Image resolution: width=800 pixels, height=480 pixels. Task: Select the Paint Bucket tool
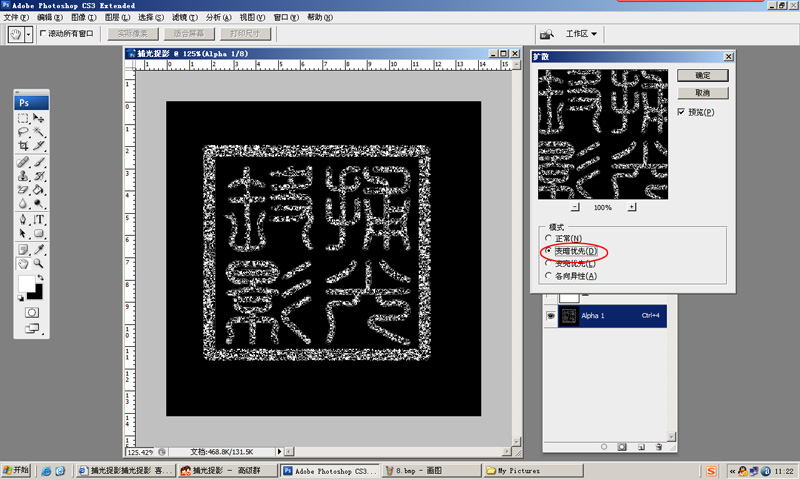(40, 189)
